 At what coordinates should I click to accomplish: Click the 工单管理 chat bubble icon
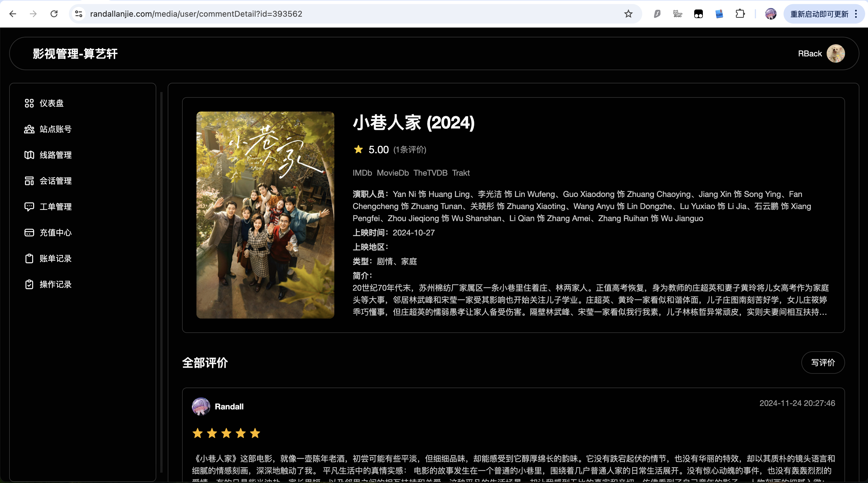(29, 207)
